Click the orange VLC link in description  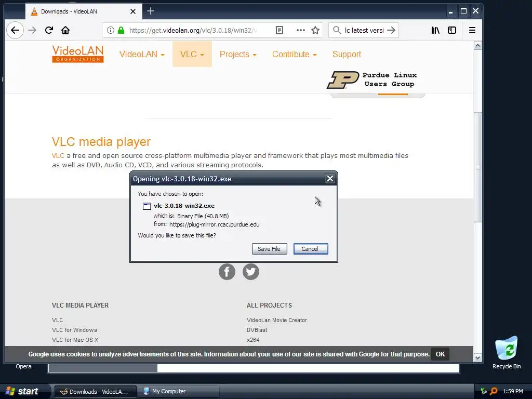point(58,156)
